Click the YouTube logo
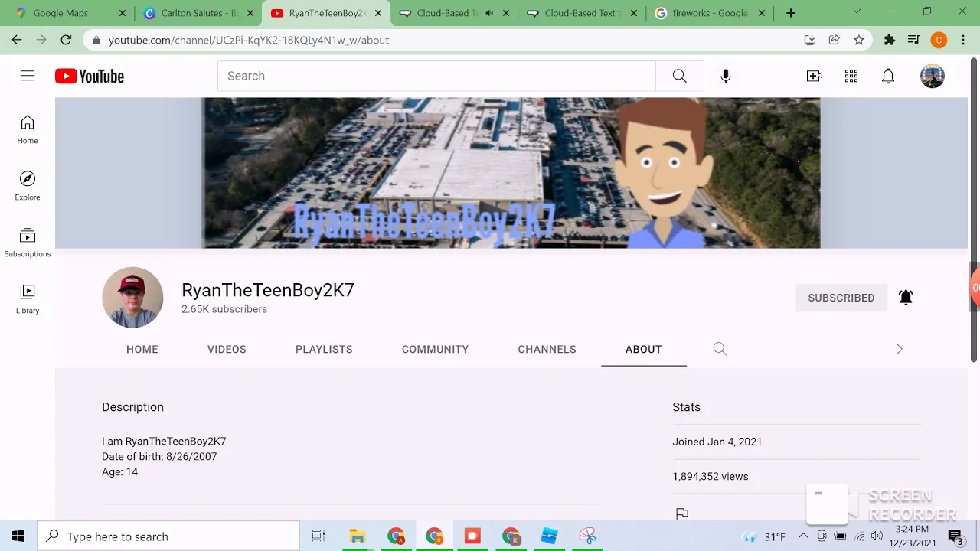Image resolution: width=980 pixels, height=551 pixels. point(90,76)
